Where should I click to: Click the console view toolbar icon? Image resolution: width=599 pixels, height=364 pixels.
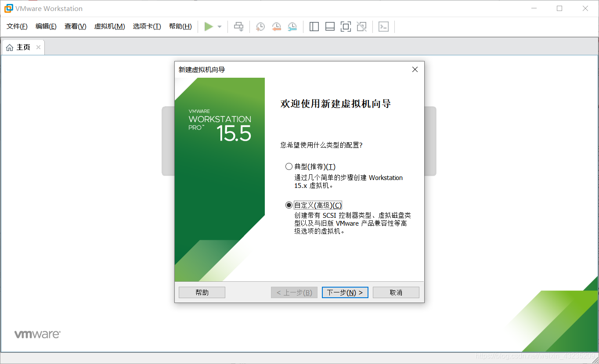(383, 27)
